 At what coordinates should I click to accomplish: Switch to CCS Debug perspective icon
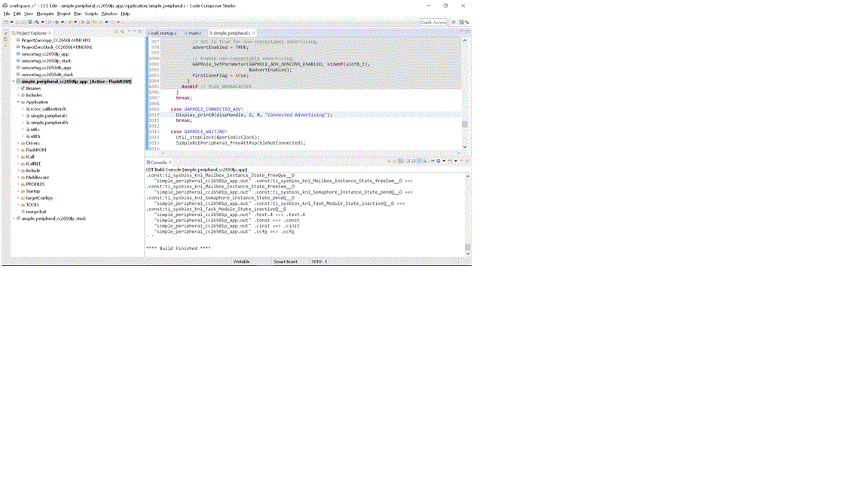click(467, 22)
